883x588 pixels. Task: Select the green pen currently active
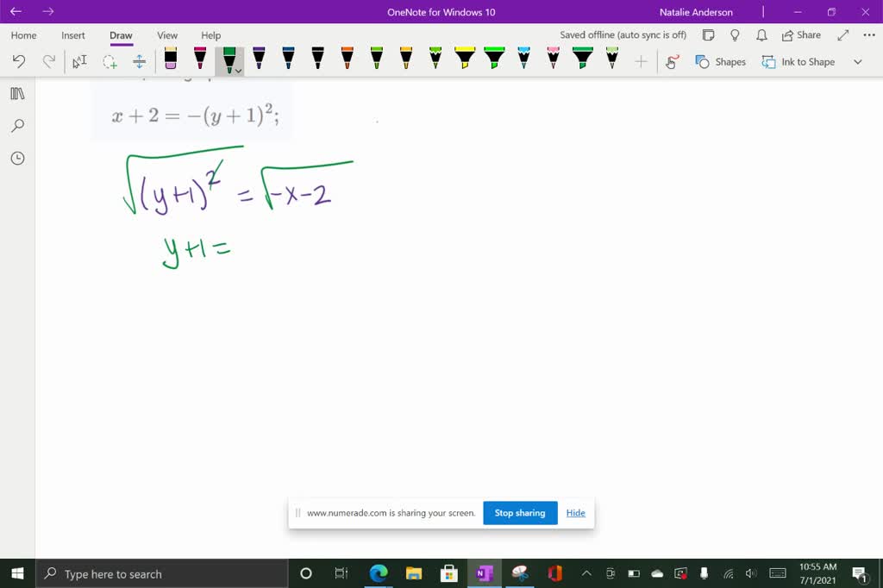(x=229, y=59)
